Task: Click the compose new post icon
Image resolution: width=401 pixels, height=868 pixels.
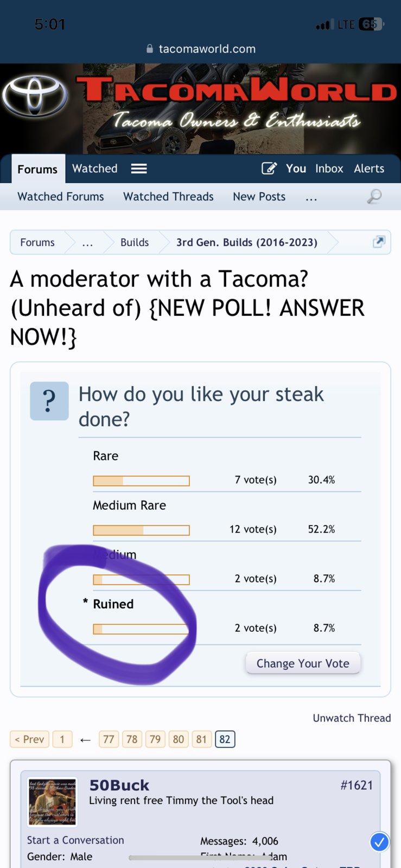Action: pyautogui.click(x=269, y=168)
